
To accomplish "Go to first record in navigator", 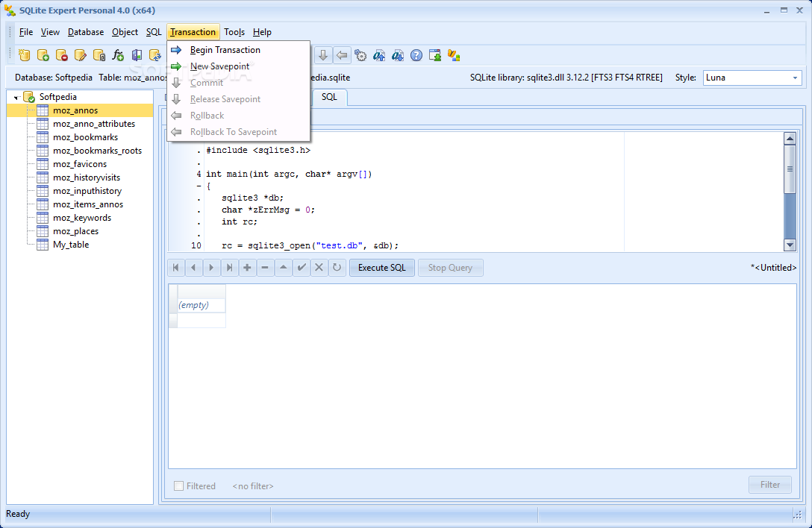I will [x=176, y=268].
